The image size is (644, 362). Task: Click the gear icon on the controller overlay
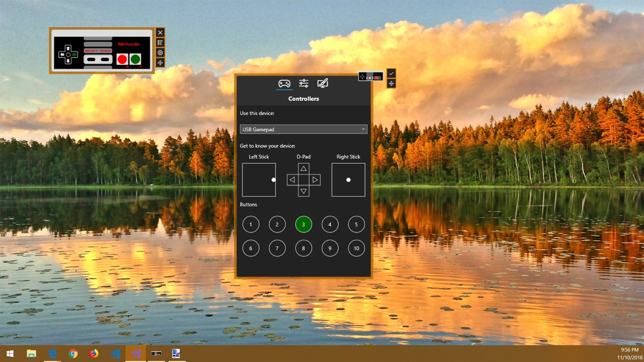160,52
